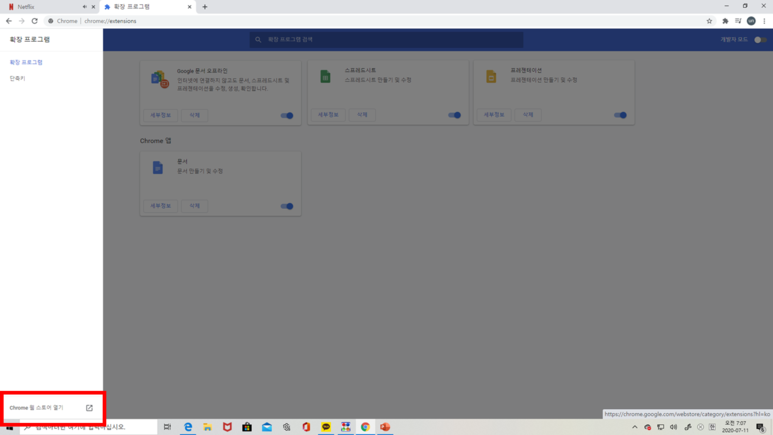Open the media control icon
Image resolution: width=773 pixels, height=435 pixels.
pyautogui.click(x=738, y=21)
